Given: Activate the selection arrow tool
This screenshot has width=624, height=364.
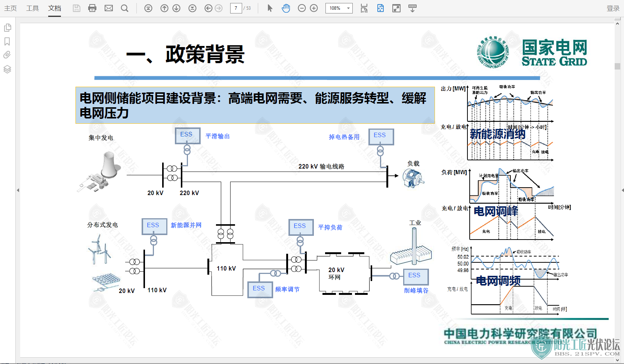Looking at the screenshot, I should click(x=270, y=8).
